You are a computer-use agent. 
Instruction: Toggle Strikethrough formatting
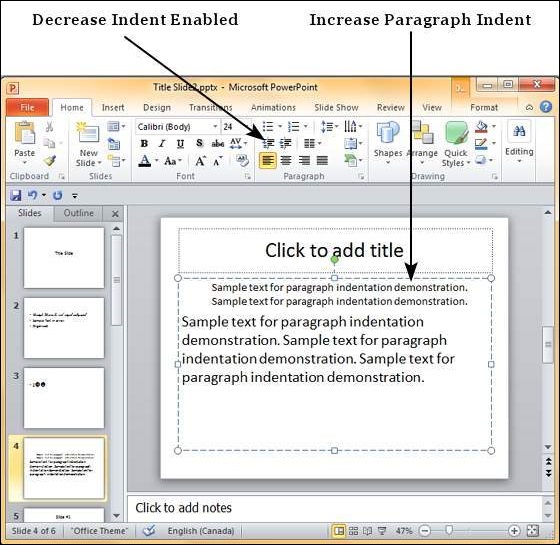(x=218, y=144)
